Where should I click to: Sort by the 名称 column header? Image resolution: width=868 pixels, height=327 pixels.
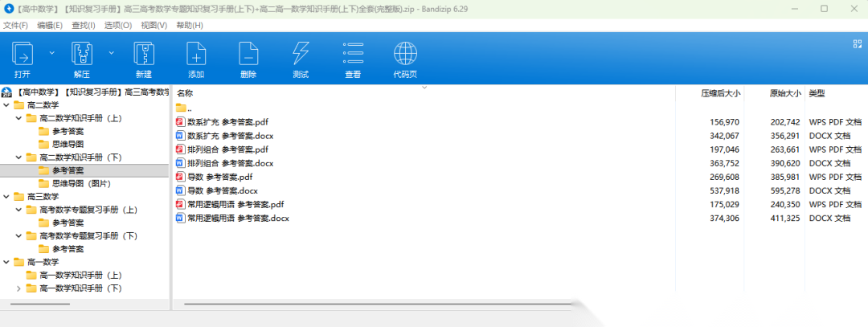pos(186,94)
